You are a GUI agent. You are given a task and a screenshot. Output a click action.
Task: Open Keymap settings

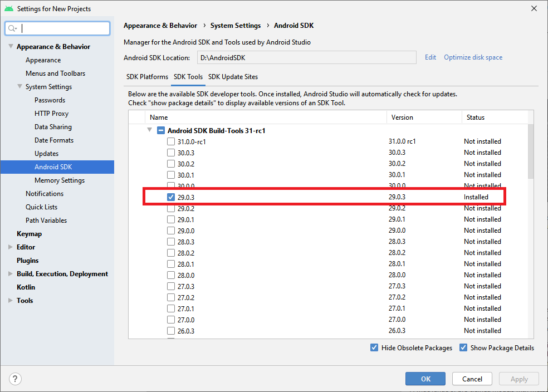pos(30,234)
